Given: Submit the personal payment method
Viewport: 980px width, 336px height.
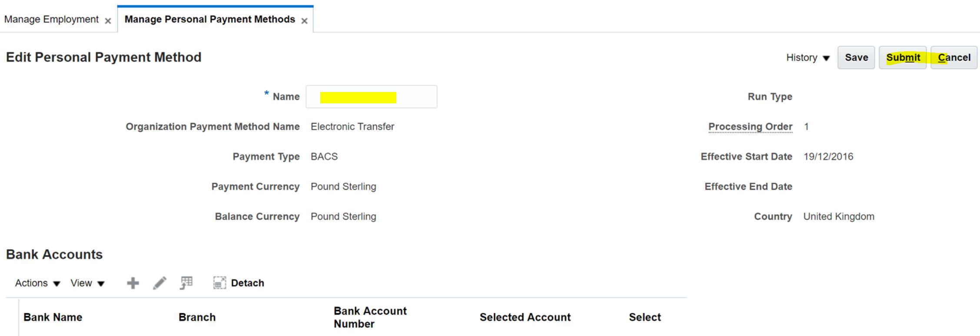Looking at the screenshot, I should click(x=903, y=57).
